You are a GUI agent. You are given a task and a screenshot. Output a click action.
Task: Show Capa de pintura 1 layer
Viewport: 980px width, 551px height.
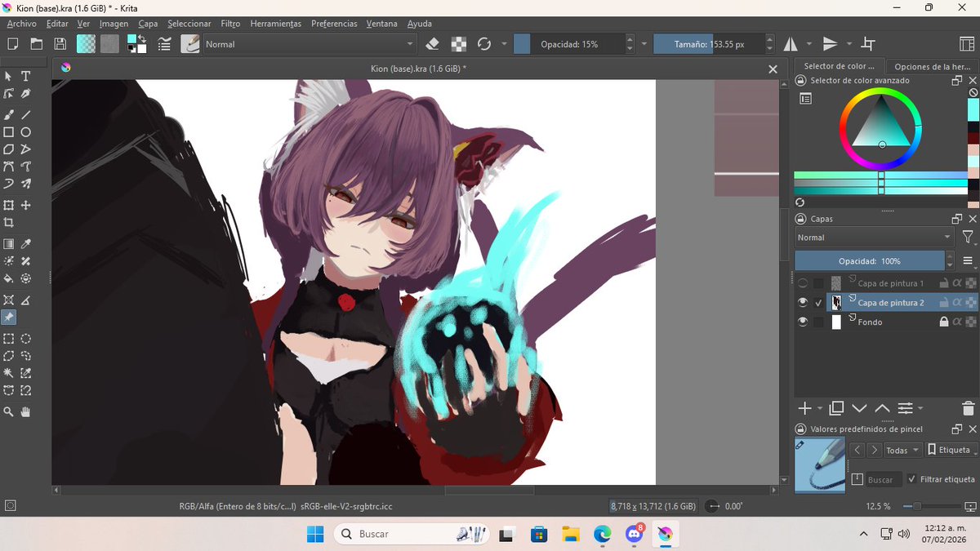[802, 282]
